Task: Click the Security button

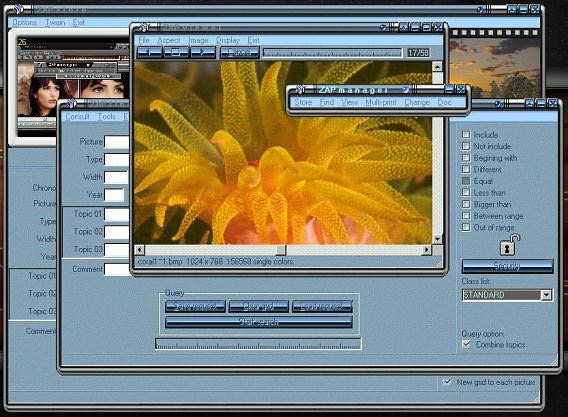Action: click(x=508, y=266)
